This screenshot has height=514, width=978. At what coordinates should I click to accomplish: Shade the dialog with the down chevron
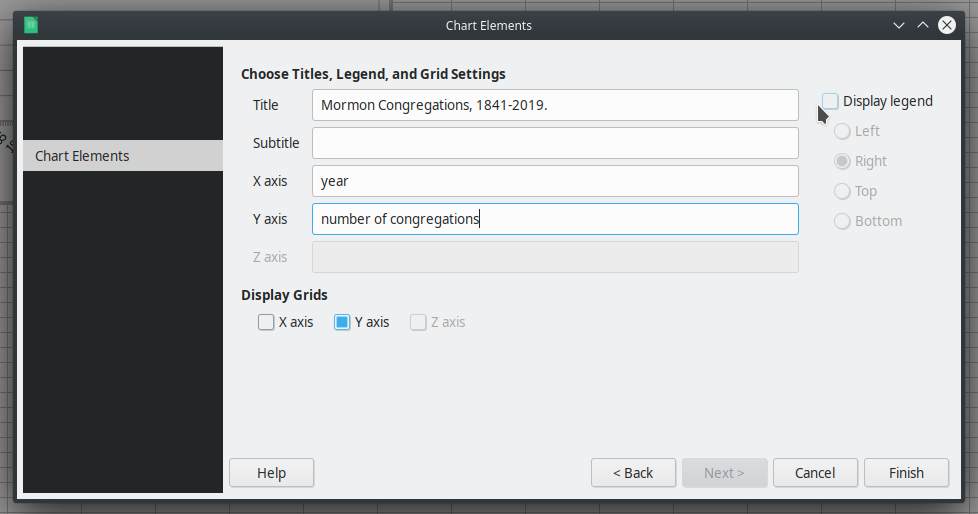pyautogui.click(x=899, y=26)
